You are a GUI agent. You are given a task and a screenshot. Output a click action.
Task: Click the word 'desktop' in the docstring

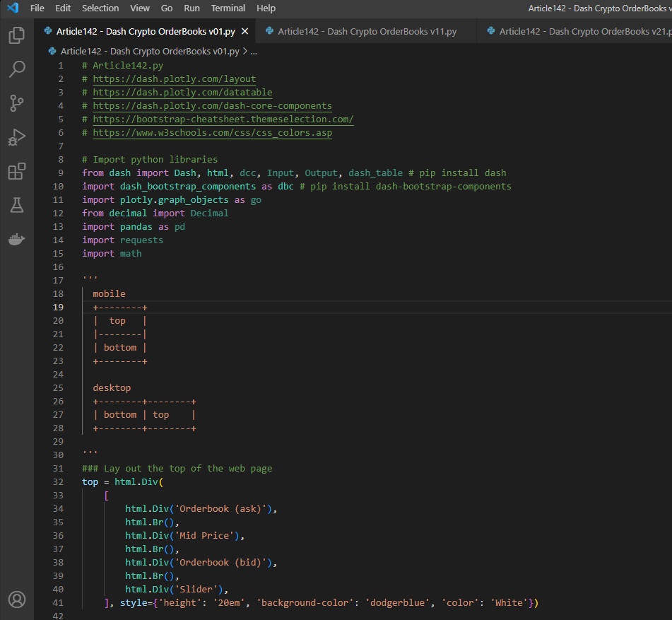click(112, 387)
